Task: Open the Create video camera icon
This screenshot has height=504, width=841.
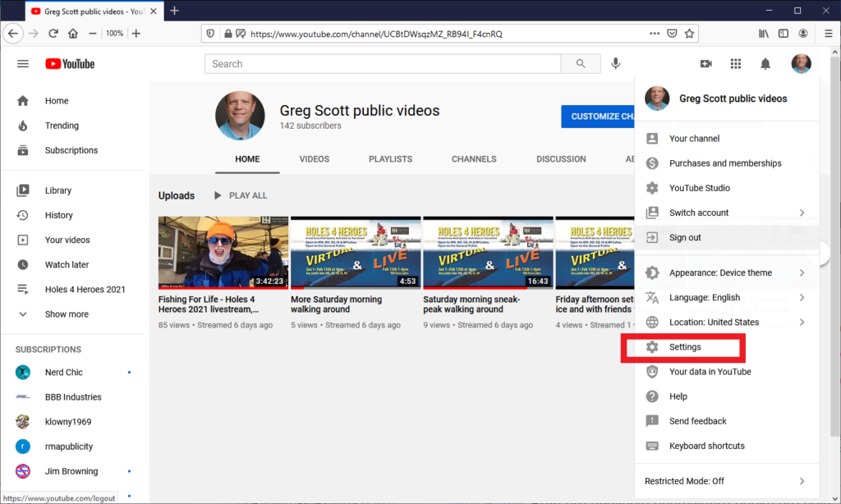Action: [705, 64]
